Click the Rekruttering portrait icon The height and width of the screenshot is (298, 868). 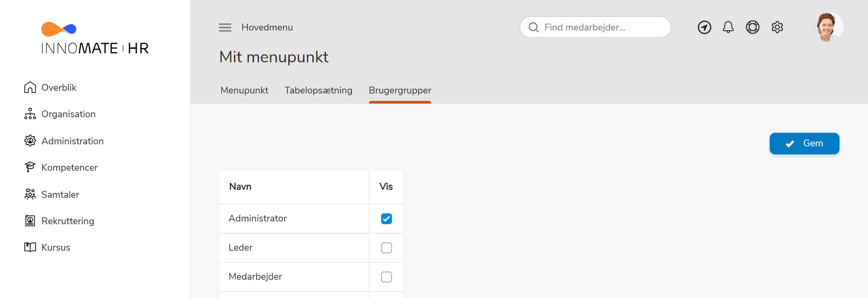point(30,221)
